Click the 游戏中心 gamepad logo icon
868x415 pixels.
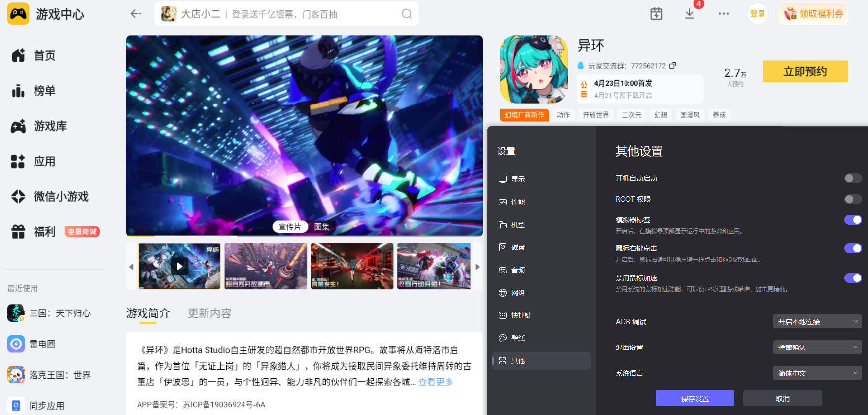tap(18, 14)
